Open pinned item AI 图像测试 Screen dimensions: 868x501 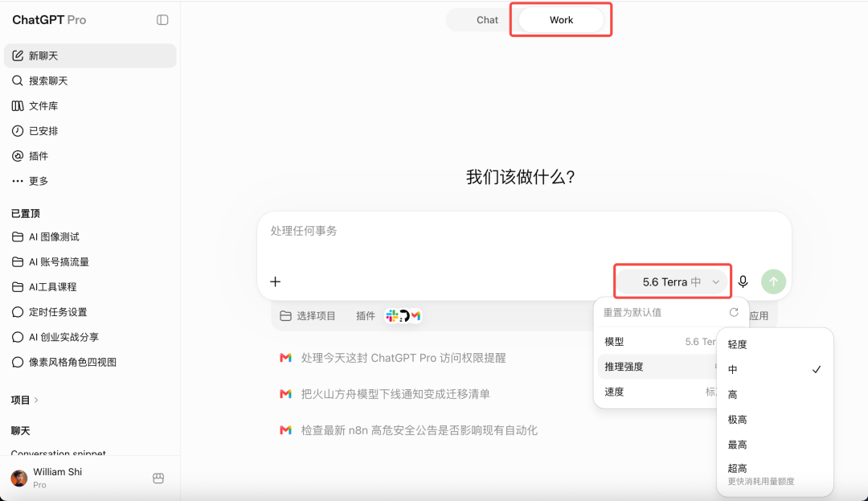(x=90, y=237)
